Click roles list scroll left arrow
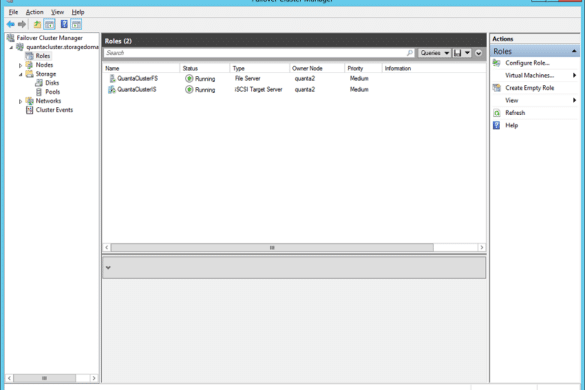585x390 pixels. (107, 247)
